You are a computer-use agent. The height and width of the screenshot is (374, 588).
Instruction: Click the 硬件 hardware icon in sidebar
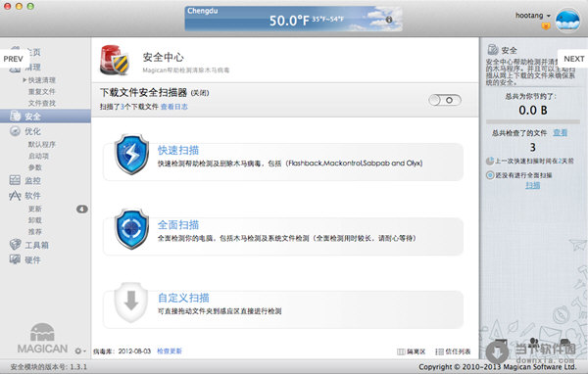[15, 259]
